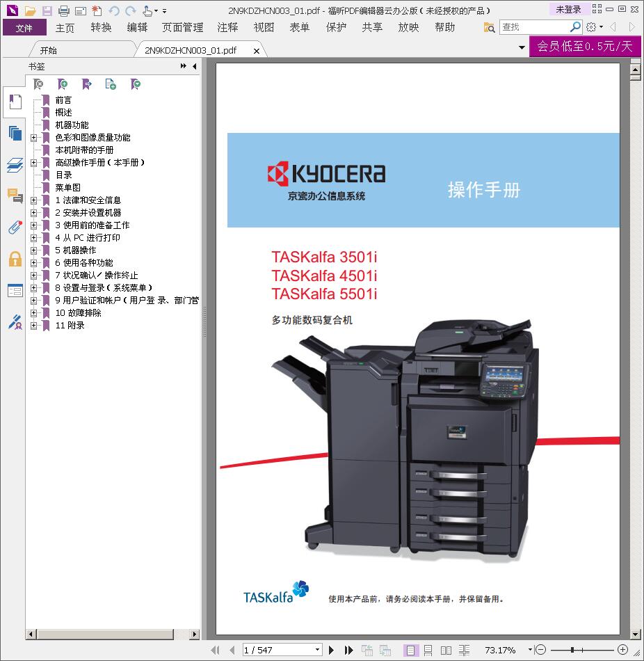The image size is (644, 661).
Task: Open the page number dropdown
Action: click(x=317, y=650)
